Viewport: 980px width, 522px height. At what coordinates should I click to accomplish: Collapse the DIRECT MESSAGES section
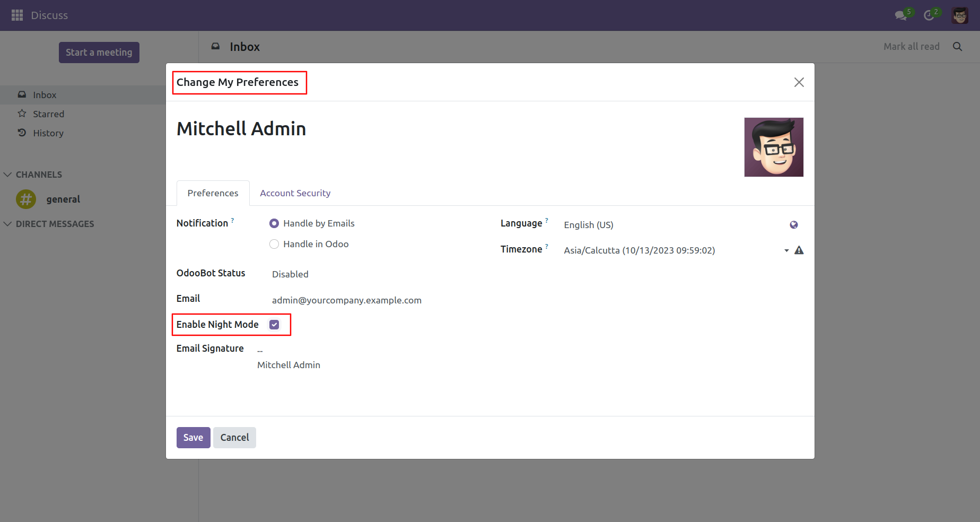(x=49, y=224)
